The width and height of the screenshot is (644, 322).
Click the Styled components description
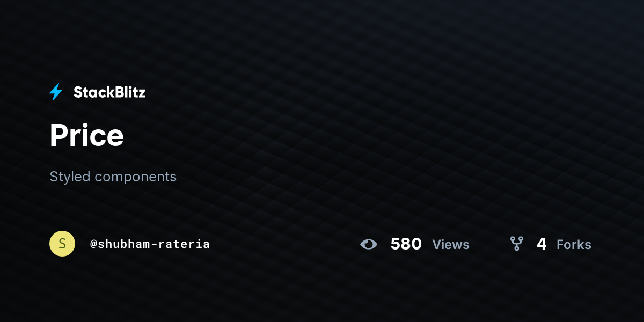pyautogui.click(x=113, y=177)
